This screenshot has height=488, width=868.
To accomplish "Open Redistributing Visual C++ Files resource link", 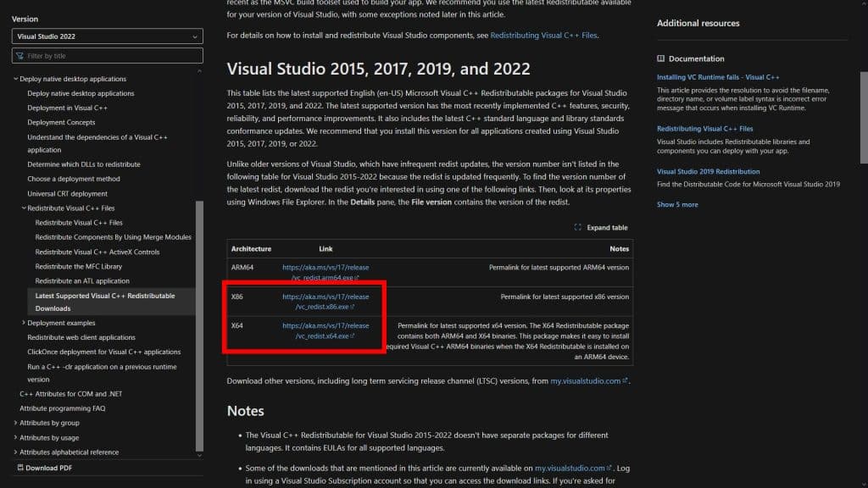I will pyautogui.click(x=704, y=129).
